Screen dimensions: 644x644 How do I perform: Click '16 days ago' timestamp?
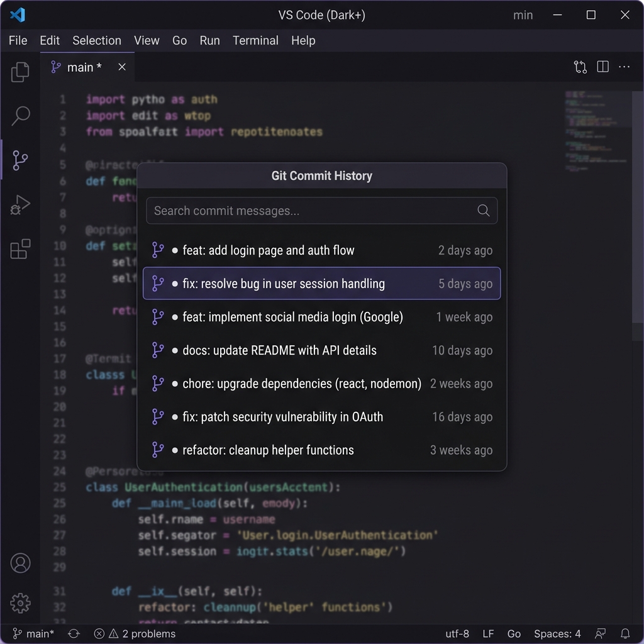(x=462, y=416)
